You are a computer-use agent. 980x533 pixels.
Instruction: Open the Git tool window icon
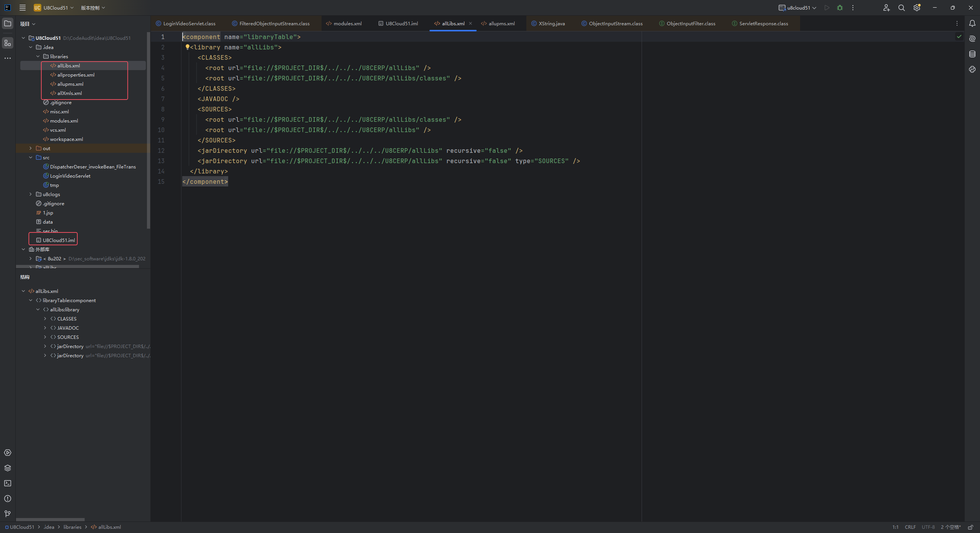coord(8,514)
